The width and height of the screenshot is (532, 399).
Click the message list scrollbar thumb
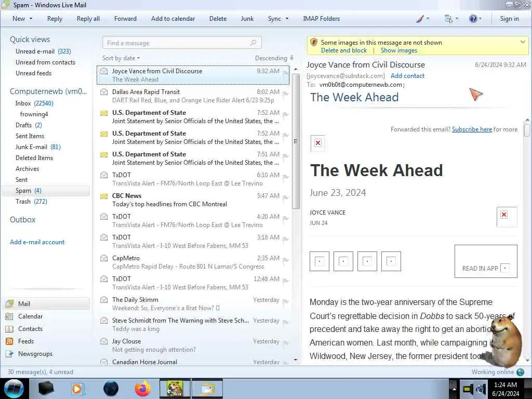pos(296,141)
